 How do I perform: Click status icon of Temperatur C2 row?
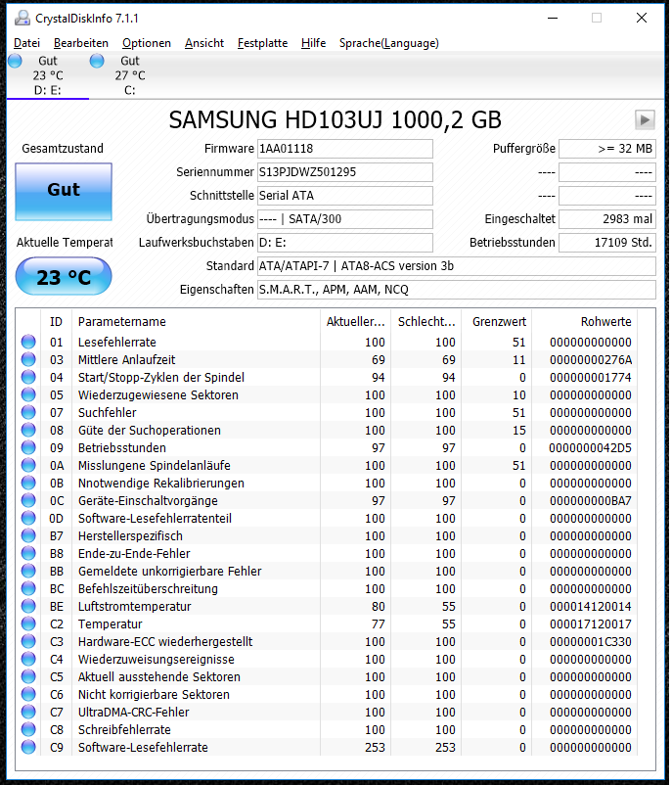(x=28, y=623)
